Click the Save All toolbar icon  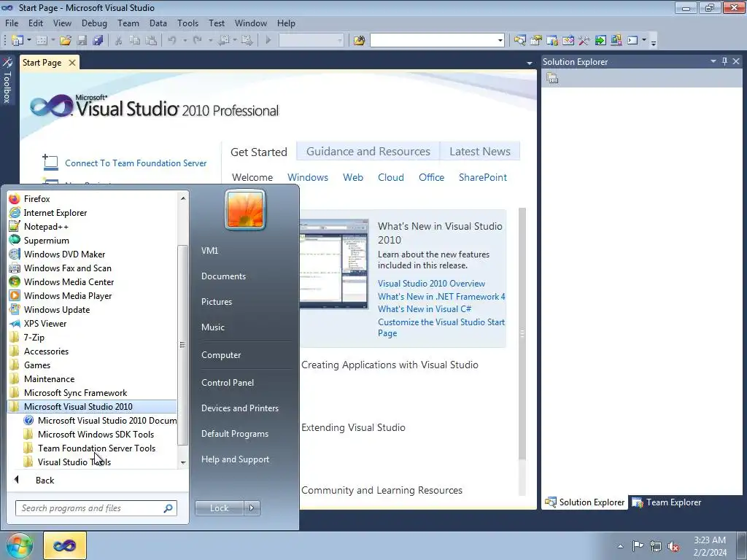pyautogui.click(x=98, y=41)
